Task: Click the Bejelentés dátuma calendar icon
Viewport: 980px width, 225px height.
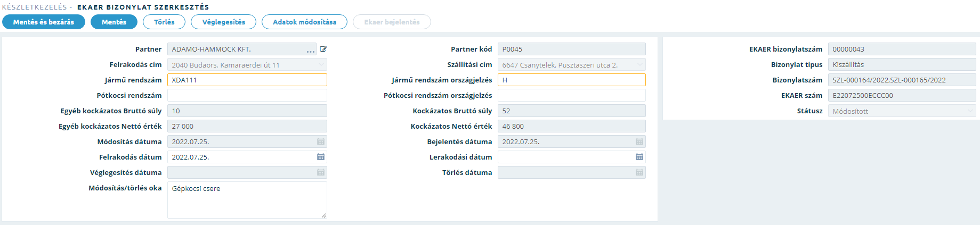Action: (639, 141)
